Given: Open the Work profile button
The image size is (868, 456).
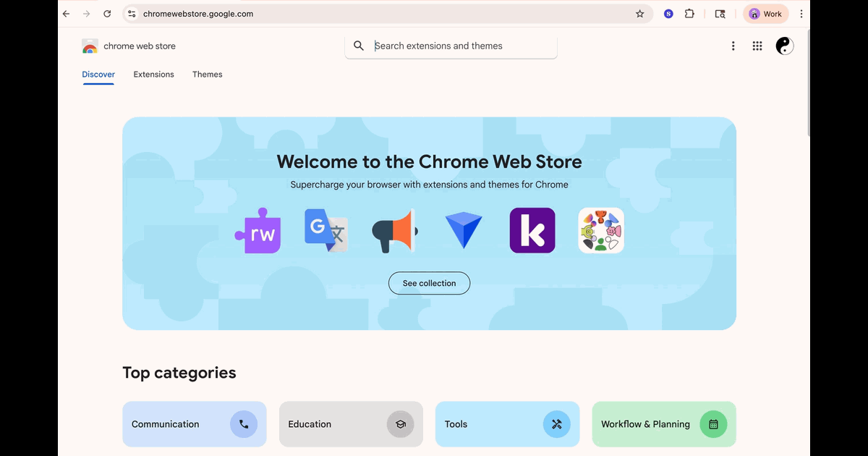Looking at the screenshot, I should [x=766, y=14].
